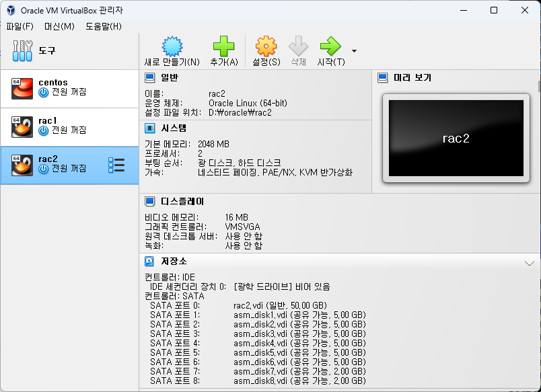541x392 pixels.
Task: Click the 시스템 section chip icon
Action: (150, 128)
